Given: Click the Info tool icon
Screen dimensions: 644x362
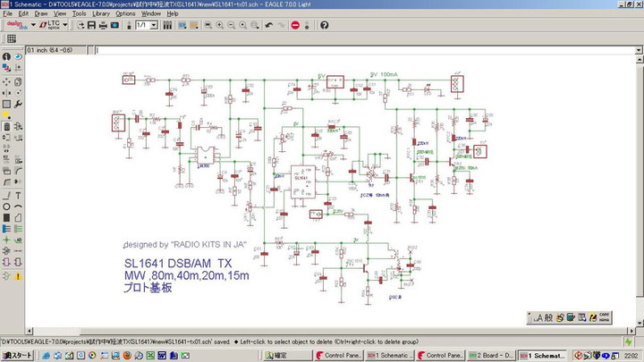Looking at the screenshot, I should 6,55.
